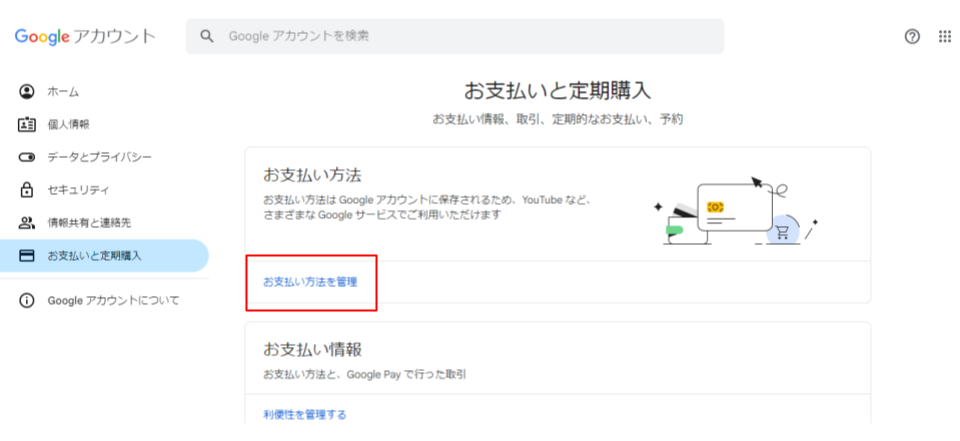Image resolution: width=960 pixels, height=441 pixels.
Task: Click the ホーム person icon
Action: click(x=26, y=91)
